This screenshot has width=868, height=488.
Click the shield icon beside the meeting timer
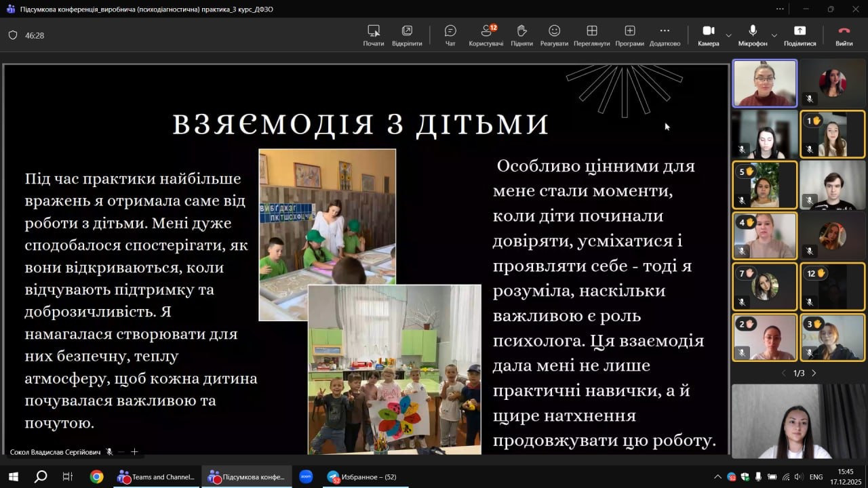coord(13,35)
